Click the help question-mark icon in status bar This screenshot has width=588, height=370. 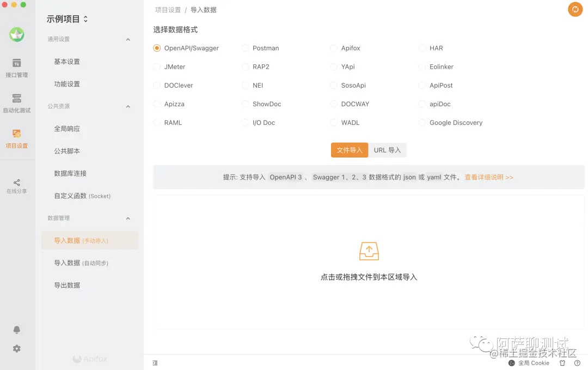pyautogui.click(x=578, y=363)
